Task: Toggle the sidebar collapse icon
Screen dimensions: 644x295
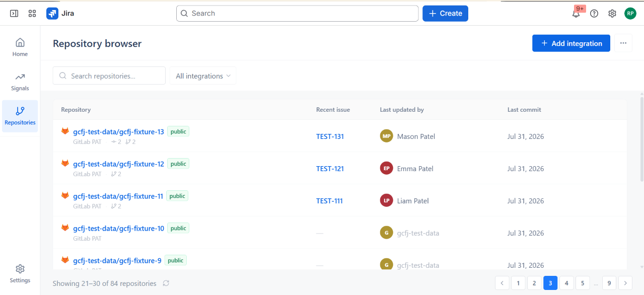Action: pos(14,14)
